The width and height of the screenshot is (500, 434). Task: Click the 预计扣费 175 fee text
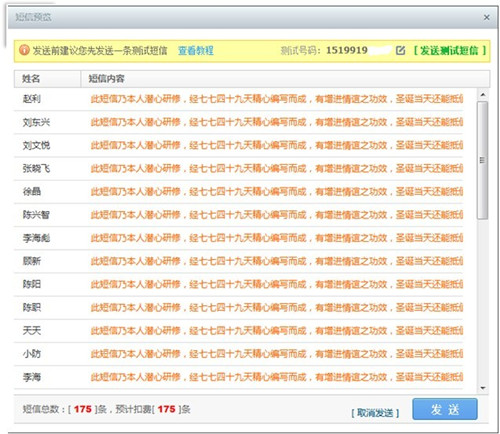(153, 409)
